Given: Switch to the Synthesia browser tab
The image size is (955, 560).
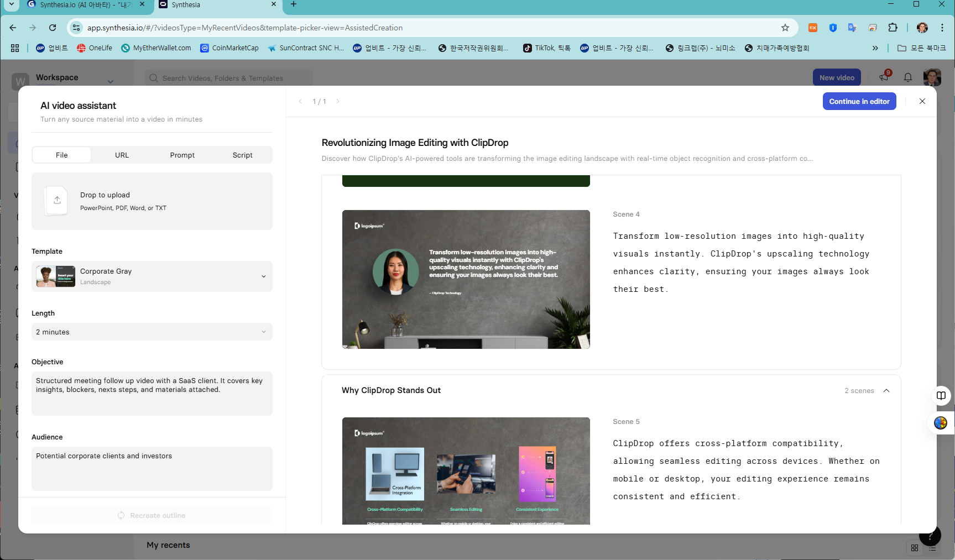Looking at the screenshot, I should 217,4.
